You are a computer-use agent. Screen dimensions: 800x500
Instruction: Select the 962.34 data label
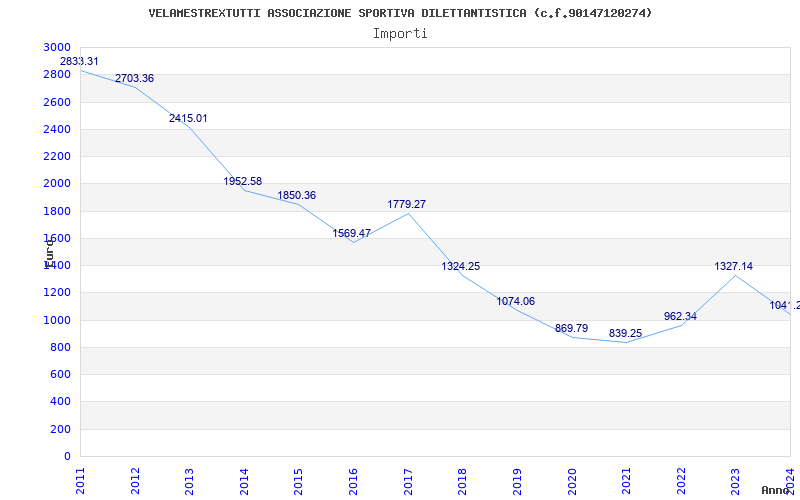pos(680,316)
